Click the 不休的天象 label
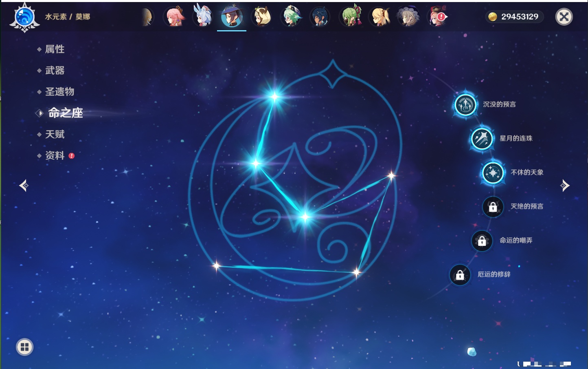Image resolution: width=588 pixels, height=369 pixels. click(527, 172)
